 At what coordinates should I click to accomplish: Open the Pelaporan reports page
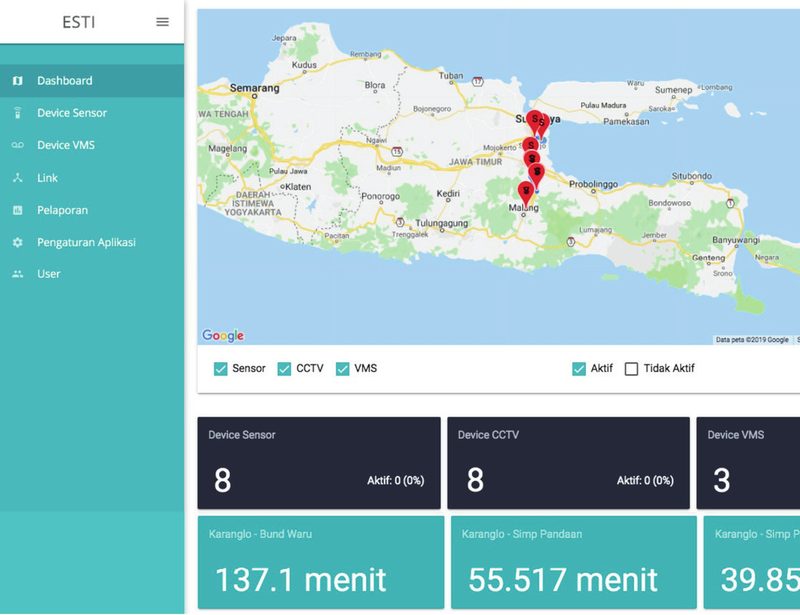coord(92,210)
